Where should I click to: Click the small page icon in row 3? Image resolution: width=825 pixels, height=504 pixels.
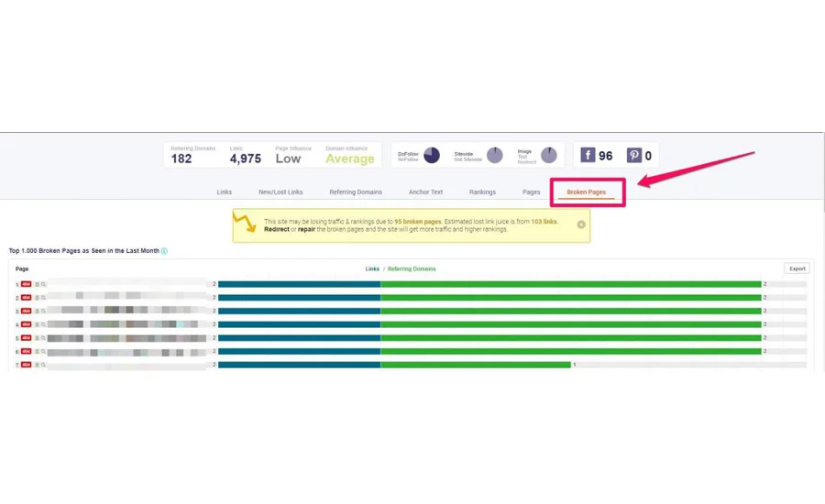click(37, 311)
